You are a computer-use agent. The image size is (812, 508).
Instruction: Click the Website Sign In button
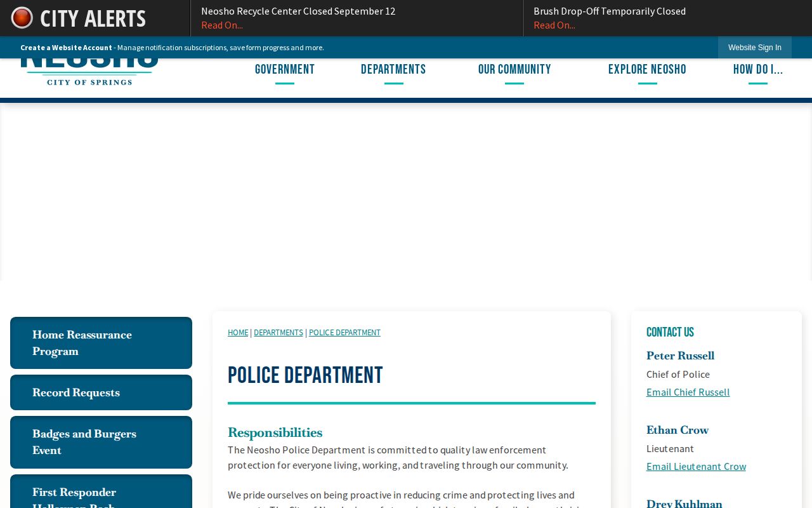[755, 48]
